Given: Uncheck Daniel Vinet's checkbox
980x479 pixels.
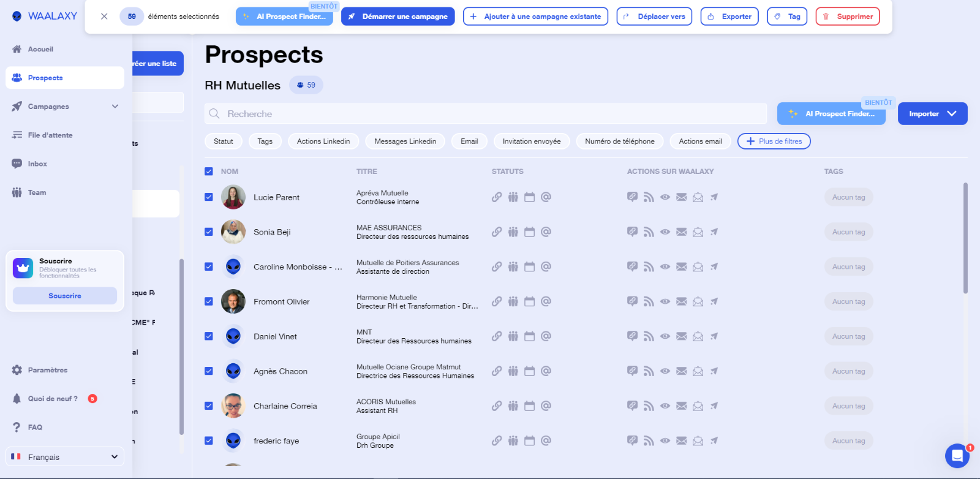Looking at the screenshot, I should (209, 336).
